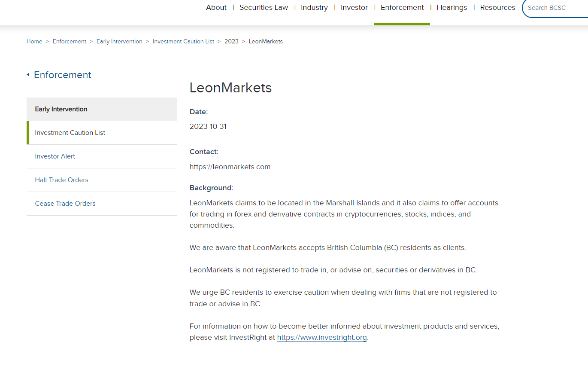588x366 pixels.
Task: Open the Industry navigation menu
Action: [x=314, y=8]
